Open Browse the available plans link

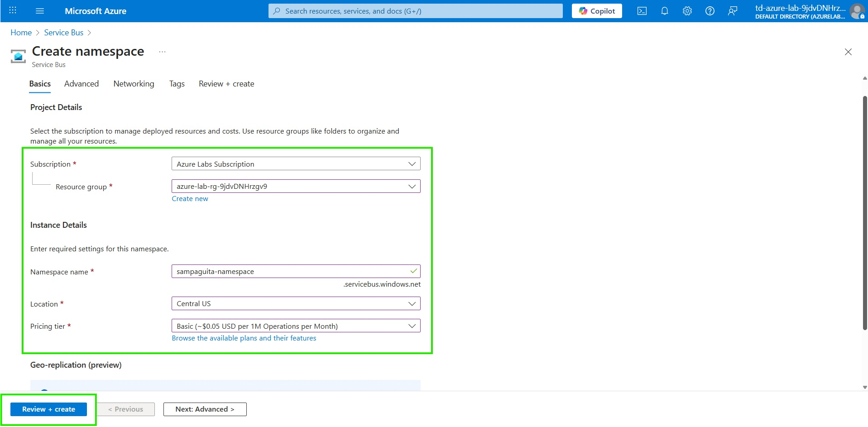click(244, 338)
